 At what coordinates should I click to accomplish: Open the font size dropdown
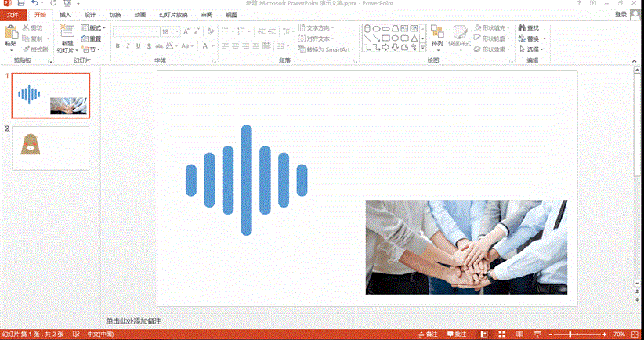point(176,31)
